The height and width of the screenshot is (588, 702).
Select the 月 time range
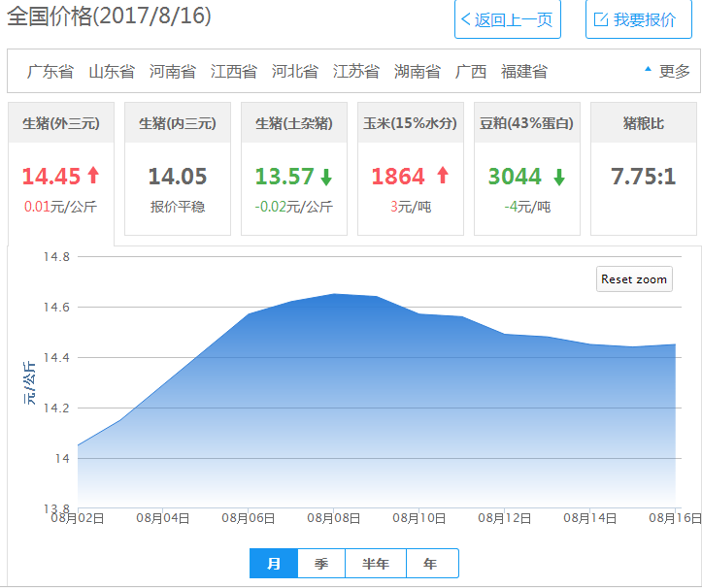pos(274,564)
